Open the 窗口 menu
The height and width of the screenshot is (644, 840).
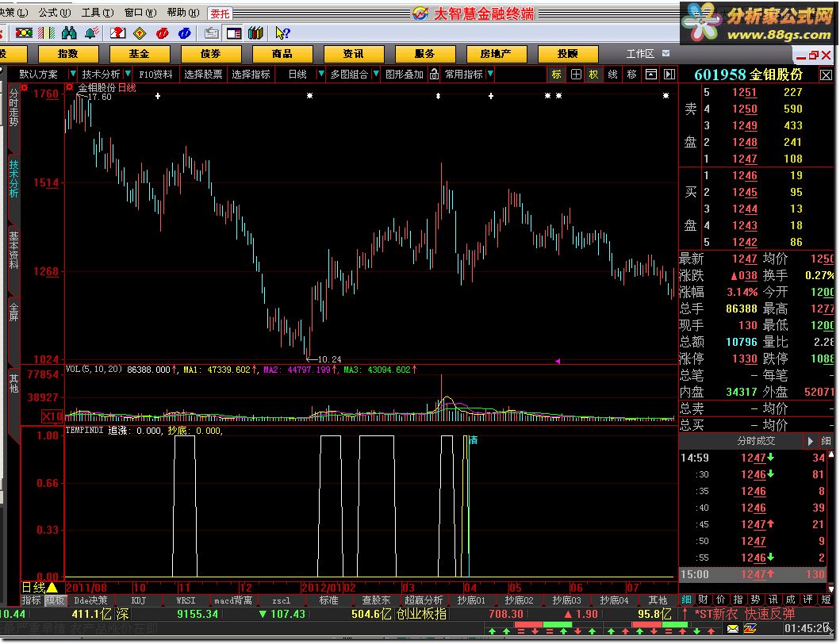[140, 13]
